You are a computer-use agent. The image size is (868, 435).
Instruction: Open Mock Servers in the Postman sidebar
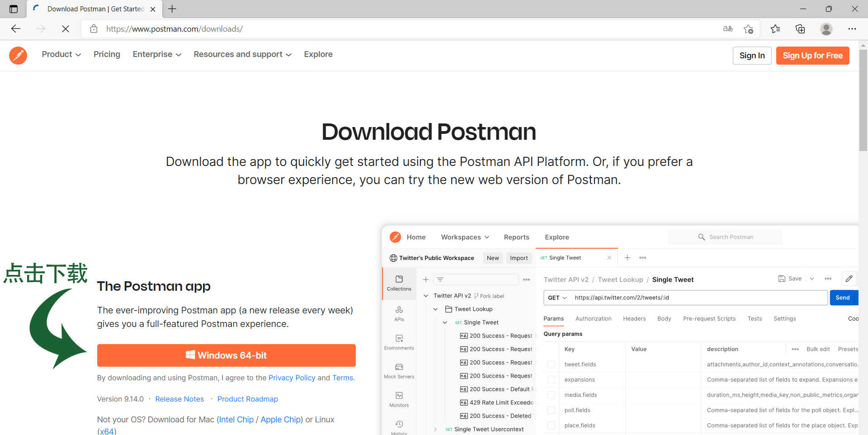pyautogui.click(x=399, y=371)
